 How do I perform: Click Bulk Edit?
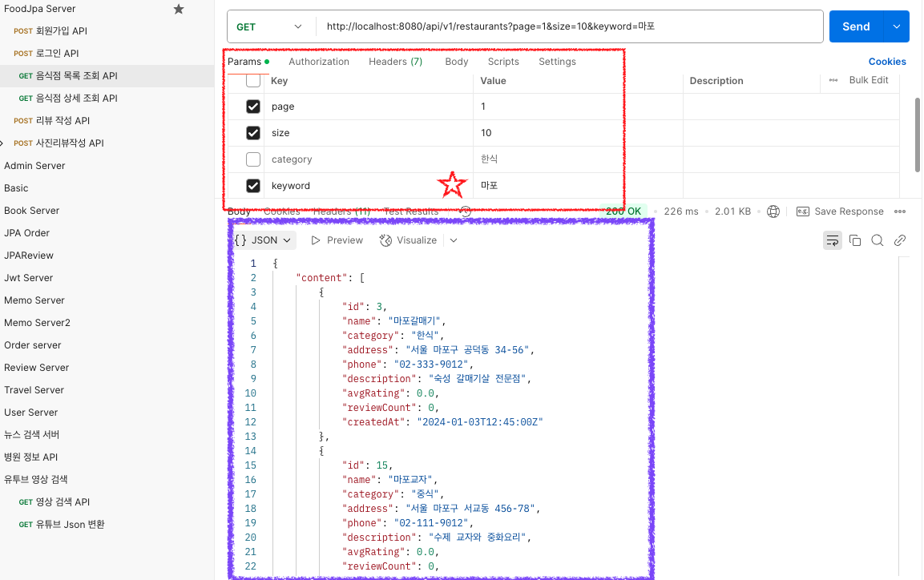coord(869,80)
